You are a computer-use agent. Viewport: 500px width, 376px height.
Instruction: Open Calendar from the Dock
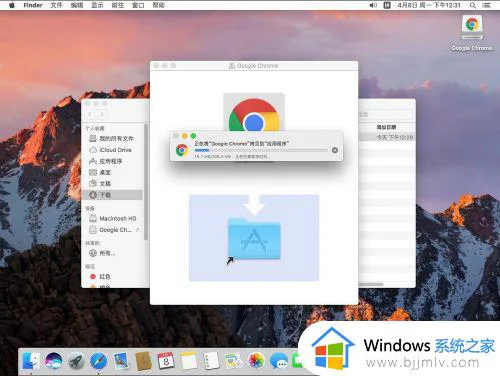coord(166,361)
